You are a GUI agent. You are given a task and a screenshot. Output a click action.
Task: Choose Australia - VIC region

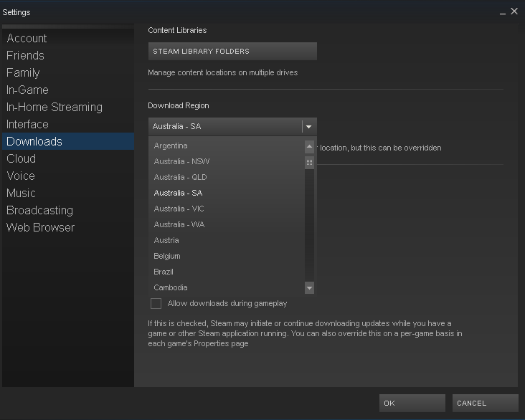[227, 209]
